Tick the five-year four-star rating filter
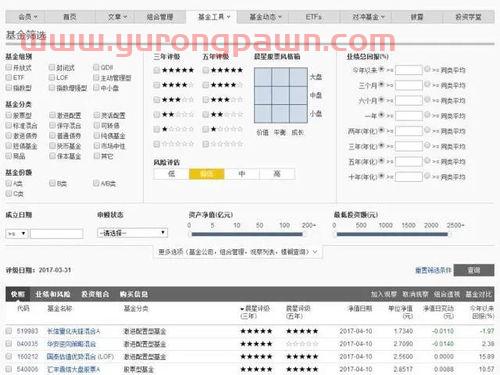This screenshot has width=500, height=375. [x=206, y=85]
